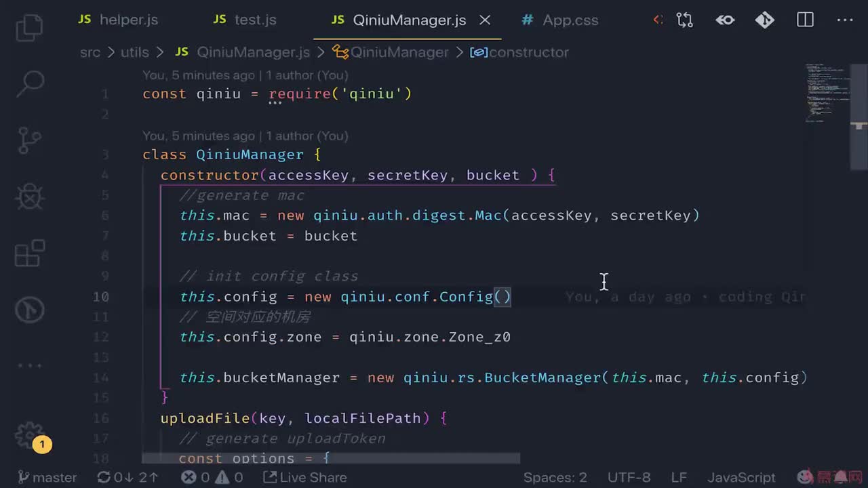This screenshot has height=488, width=868.
Task: Open 'You, 5 minutes ago' lens above require line
Action: 199,75
